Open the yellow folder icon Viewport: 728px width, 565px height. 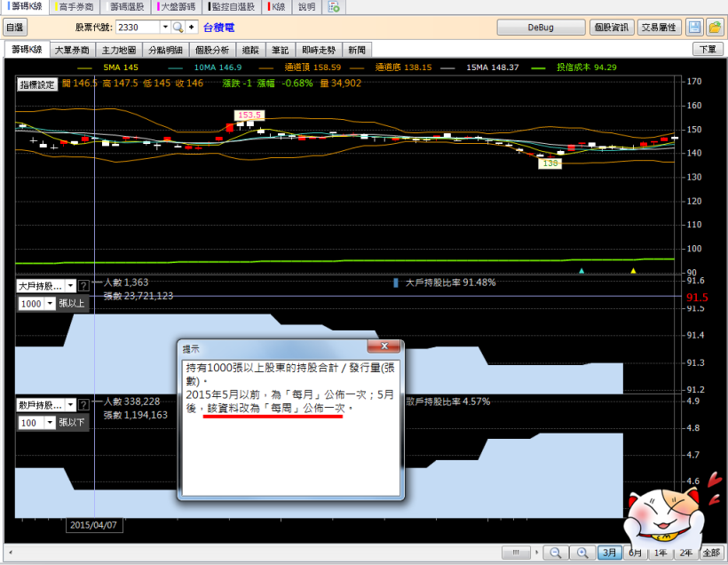714,28
